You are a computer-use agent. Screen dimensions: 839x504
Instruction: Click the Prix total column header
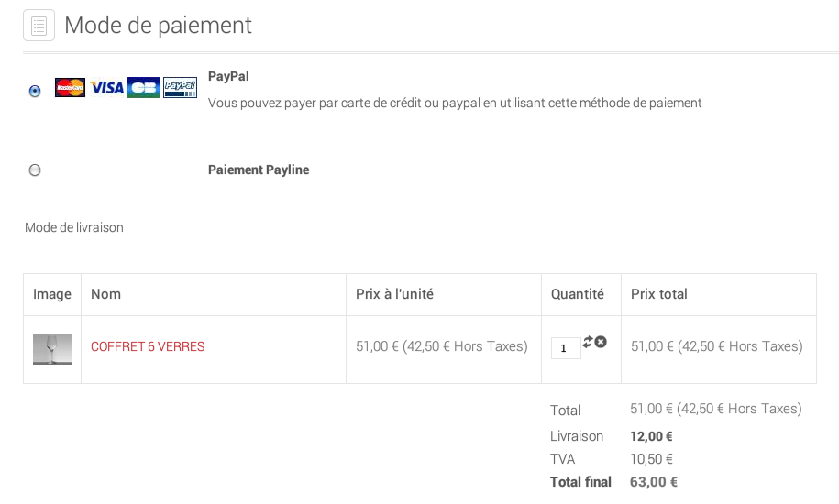coord(659,294)
